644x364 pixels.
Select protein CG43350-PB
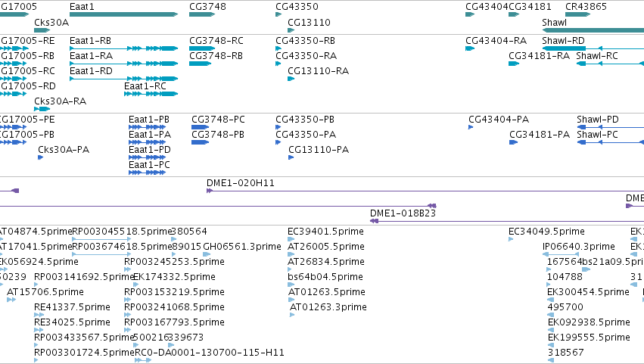point(305,120)
